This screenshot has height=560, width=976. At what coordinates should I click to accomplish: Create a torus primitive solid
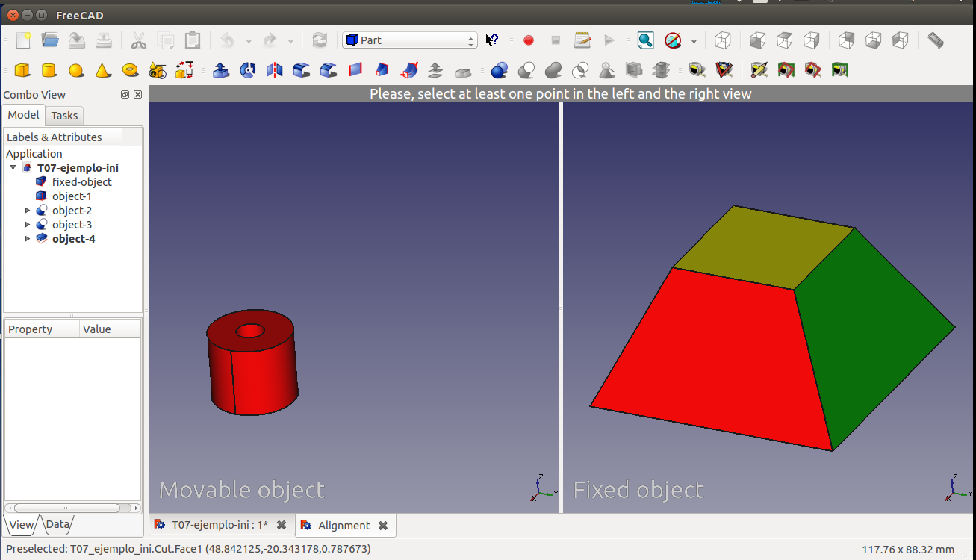[130, 70]
